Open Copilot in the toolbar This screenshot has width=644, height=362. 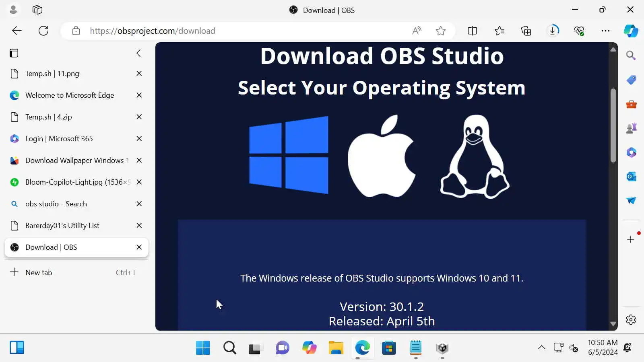(631, 31)
